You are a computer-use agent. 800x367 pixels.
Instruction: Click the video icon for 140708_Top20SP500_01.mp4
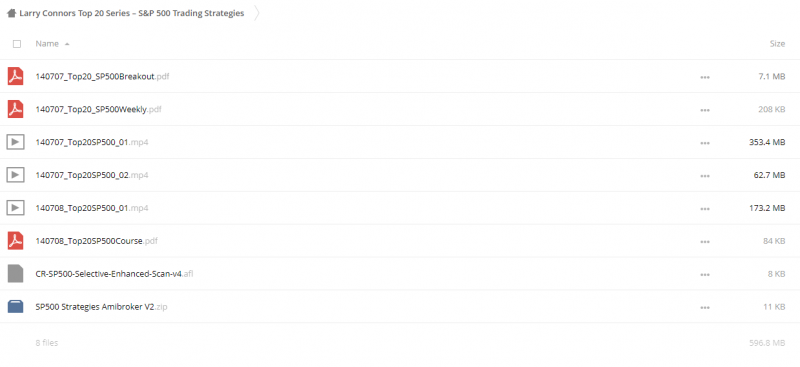click(15, 208)
